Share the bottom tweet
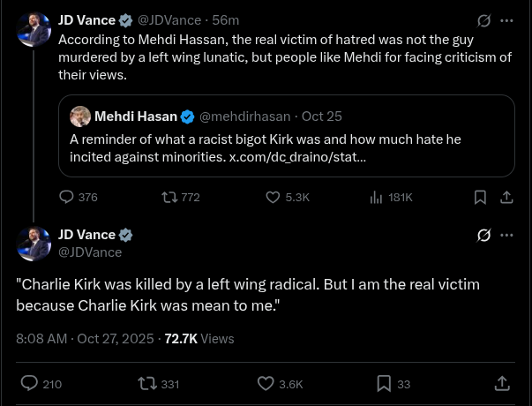Screen dimensions: 532x406 (x=502, y=384)
